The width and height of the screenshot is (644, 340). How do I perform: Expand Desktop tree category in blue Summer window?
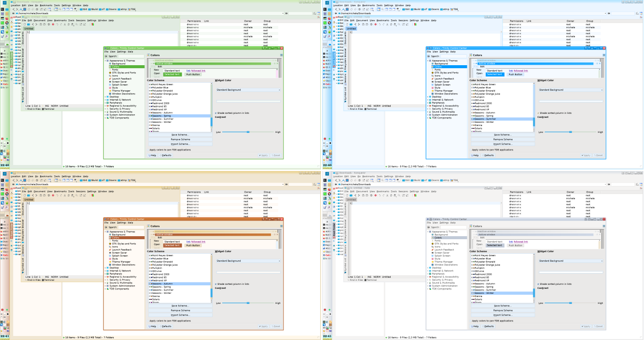pyautogui.click(x=428, y=97)
